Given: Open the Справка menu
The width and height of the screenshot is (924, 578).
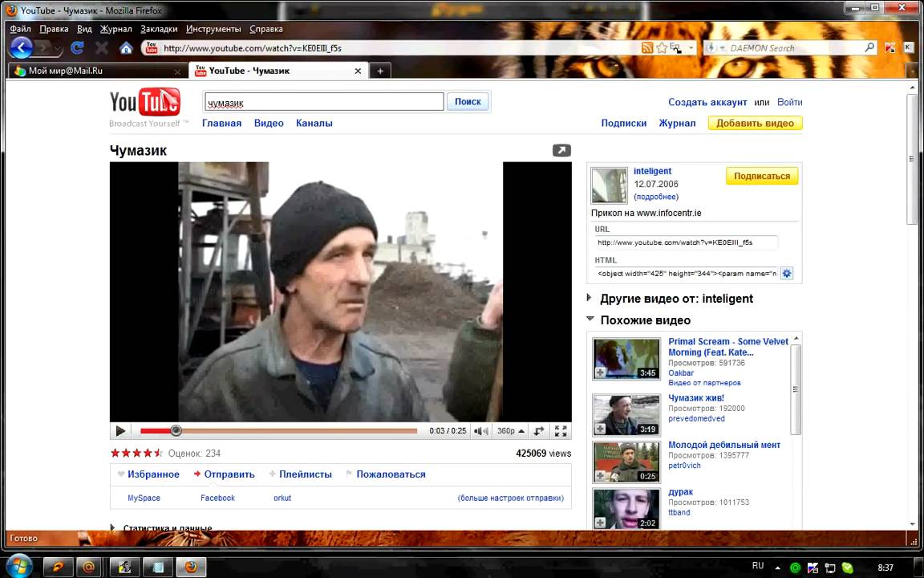Looking at the screenshot, I should [265, 29].
